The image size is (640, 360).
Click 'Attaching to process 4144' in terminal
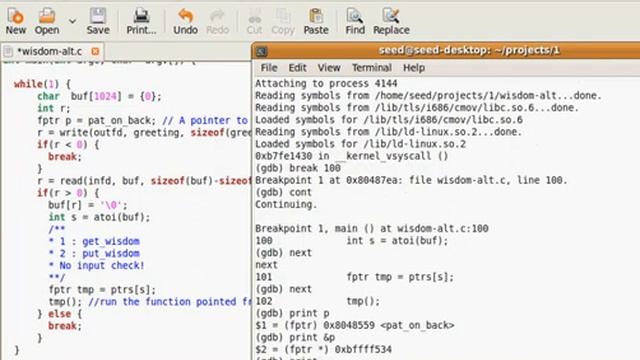coord(326,84)
